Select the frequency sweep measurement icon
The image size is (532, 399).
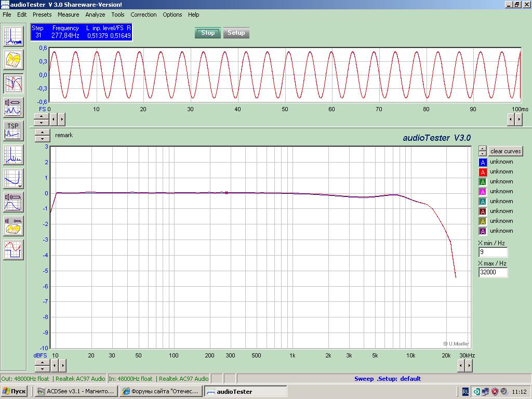(14, 84)
